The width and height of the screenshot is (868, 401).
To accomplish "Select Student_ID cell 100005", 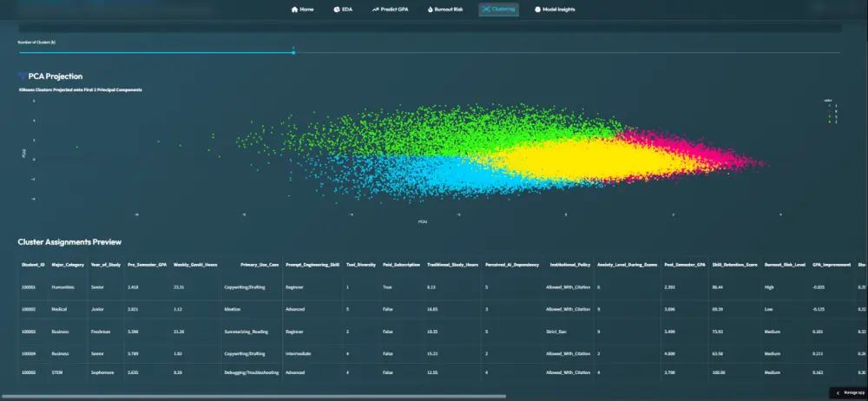I will (x=28, y=372).
